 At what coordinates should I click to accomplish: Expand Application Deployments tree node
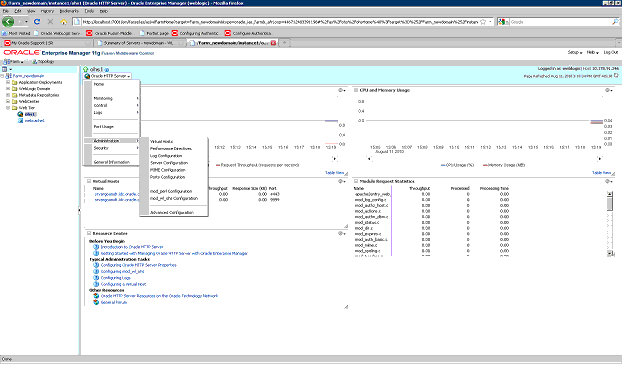8,82
